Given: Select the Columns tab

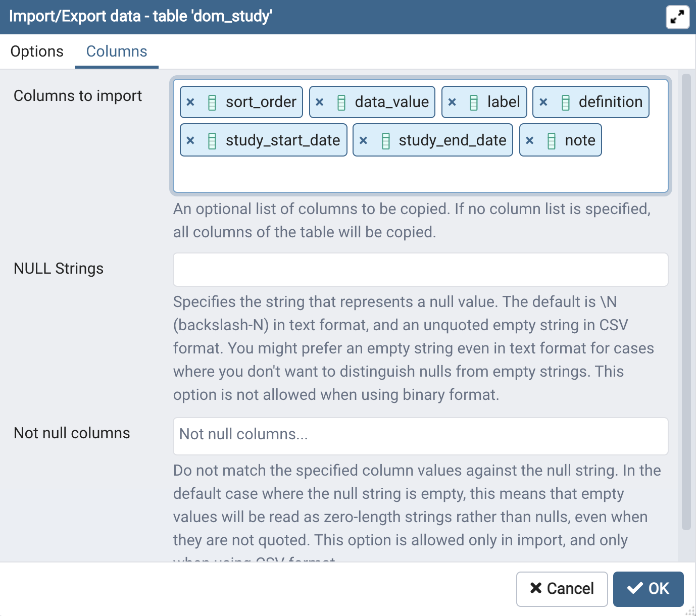Looking at the screenshot, I should (x=117, y=52).
